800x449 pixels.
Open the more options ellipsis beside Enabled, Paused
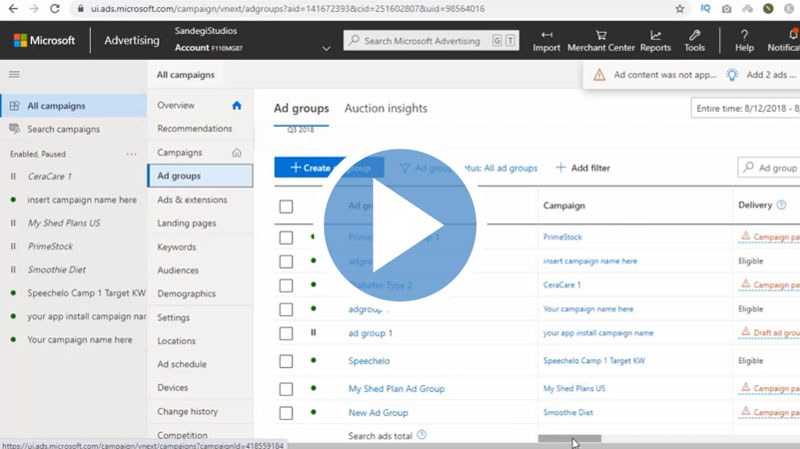(x=132, y=154)
